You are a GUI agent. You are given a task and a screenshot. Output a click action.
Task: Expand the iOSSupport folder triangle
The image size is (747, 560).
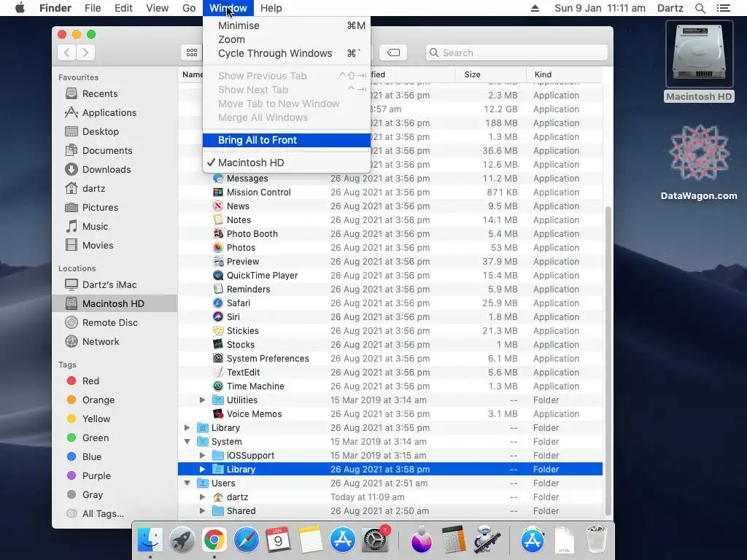202,455
